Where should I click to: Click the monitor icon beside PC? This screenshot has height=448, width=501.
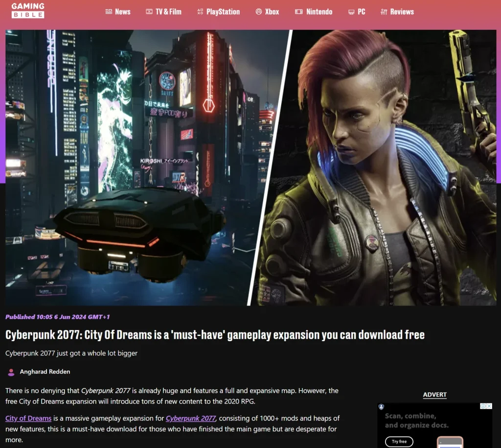[351, 12]
